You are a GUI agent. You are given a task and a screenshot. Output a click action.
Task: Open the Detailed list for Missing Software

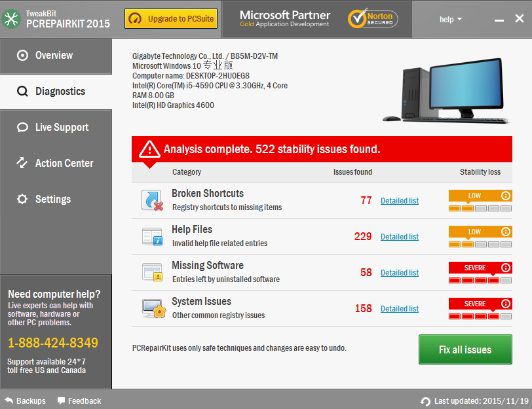pos(400,273)
